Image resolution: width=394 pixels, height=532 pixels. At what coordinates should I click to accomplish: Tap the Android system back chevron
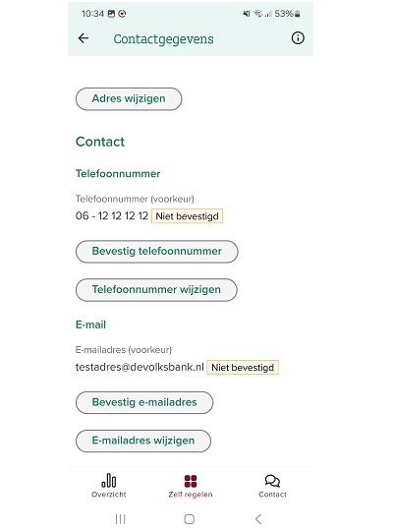tap(258, 519)
